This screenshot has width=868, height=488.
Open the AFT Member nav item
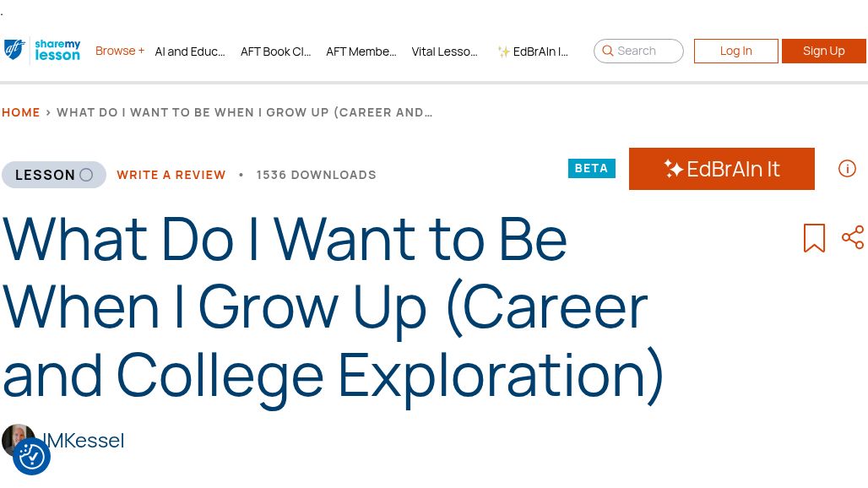coord(361,52)
